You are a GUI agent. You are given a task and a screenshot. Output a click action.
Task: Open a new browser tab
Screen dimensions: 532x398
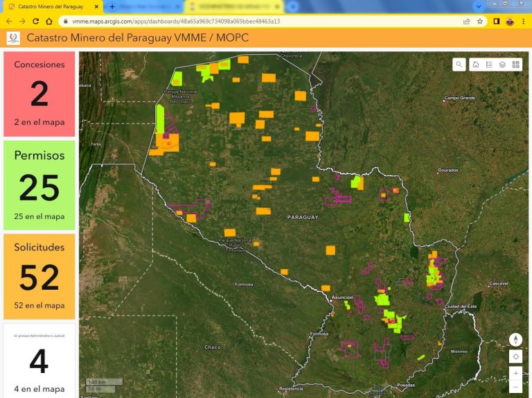coord(112,6)
